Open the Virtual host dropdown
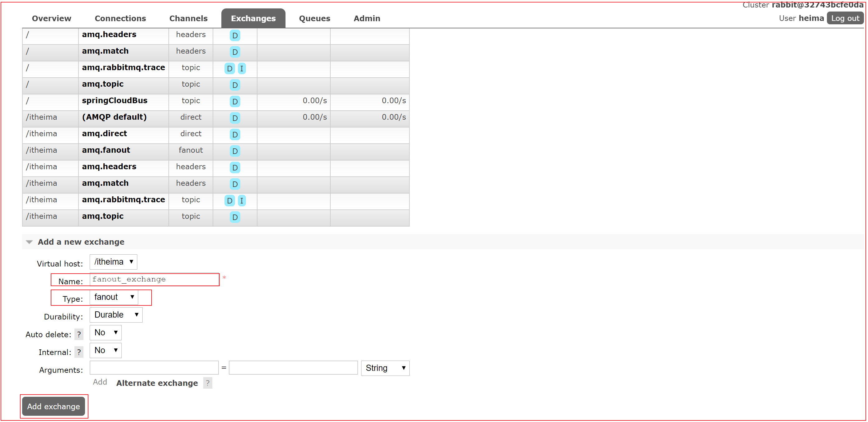This screenshot has height=422, width=868. [113, 262]
